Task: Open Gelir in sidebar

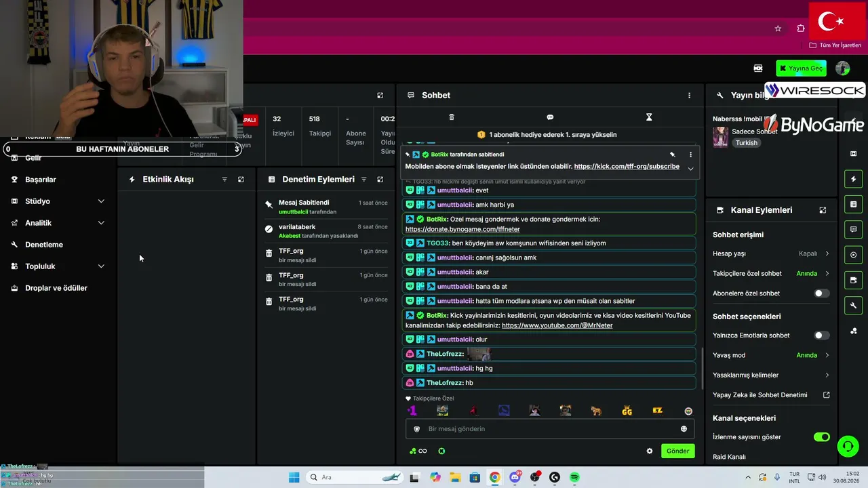Action: (33, 158)
